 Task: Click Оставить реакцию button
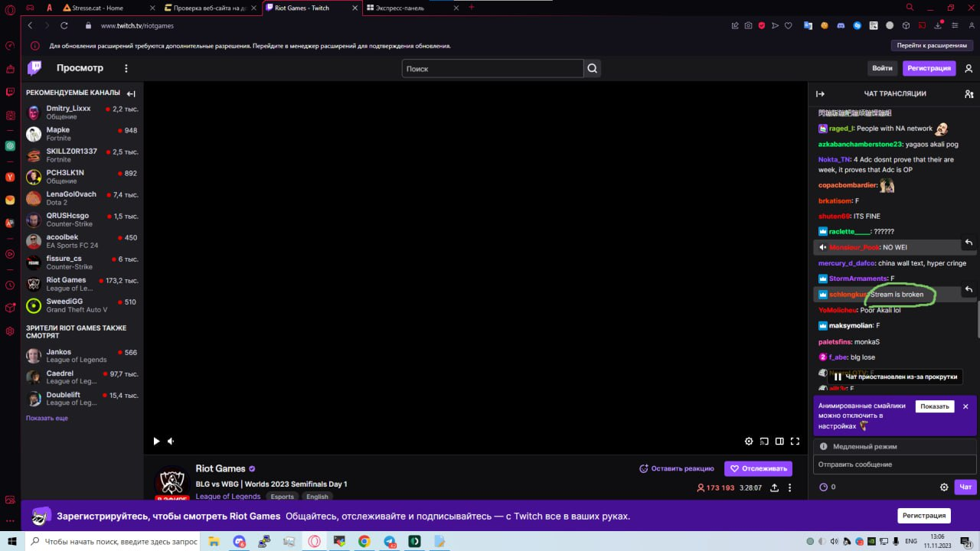point(677,468)
